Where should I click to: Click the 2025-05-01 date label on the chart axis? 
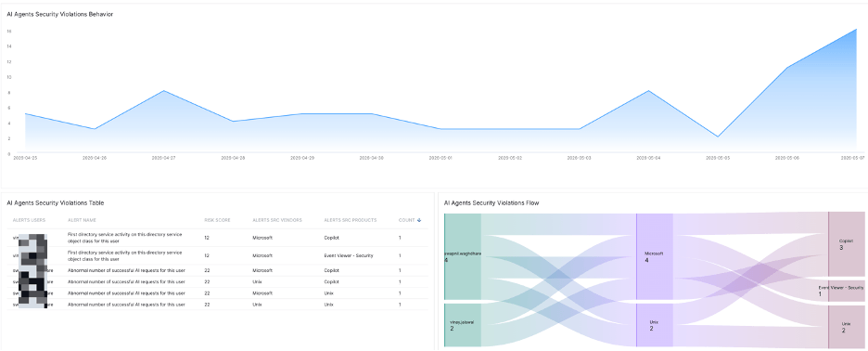[440, 158]
